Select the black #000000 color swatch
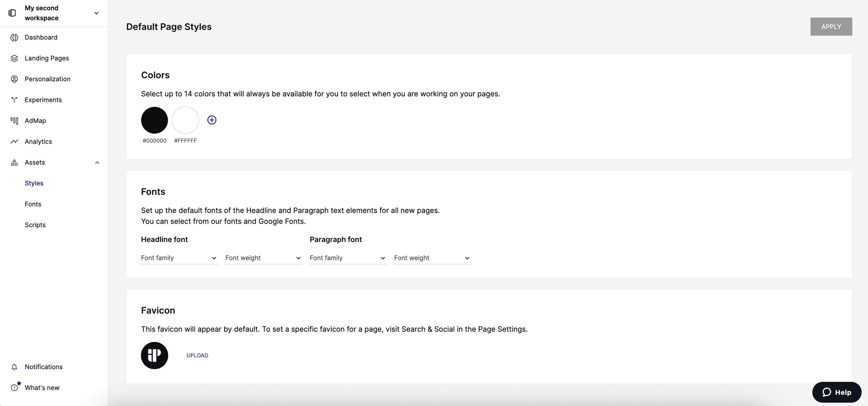Image resolution: width=868 pixels, height=406 pixels. click(154, 120)
